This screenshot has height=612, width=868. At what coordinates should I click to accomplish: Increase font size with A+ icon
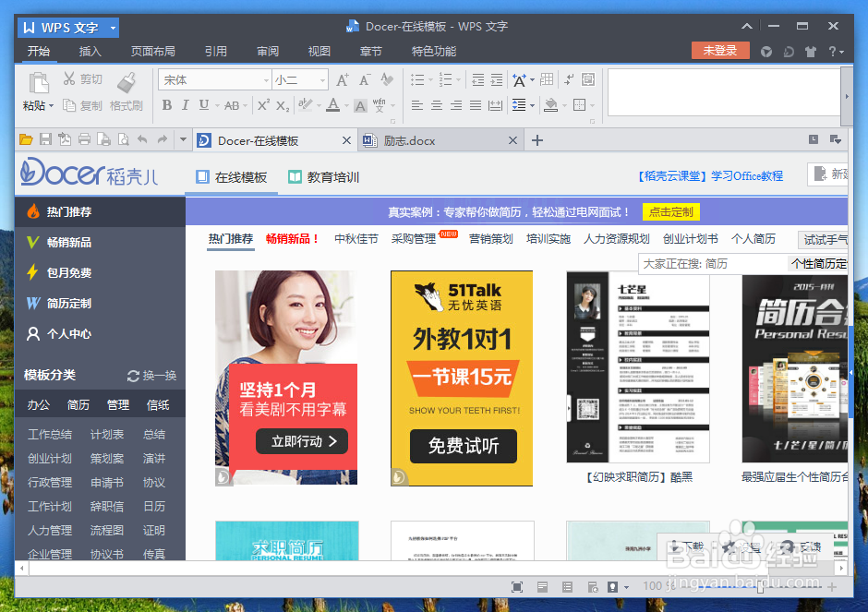coord(343,79)
